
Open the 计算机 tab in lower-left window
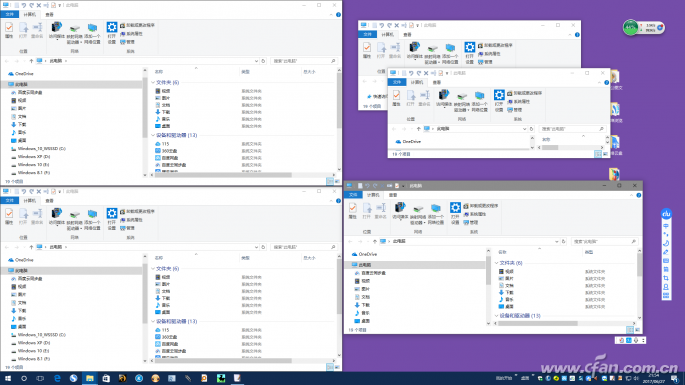point(30,201)
